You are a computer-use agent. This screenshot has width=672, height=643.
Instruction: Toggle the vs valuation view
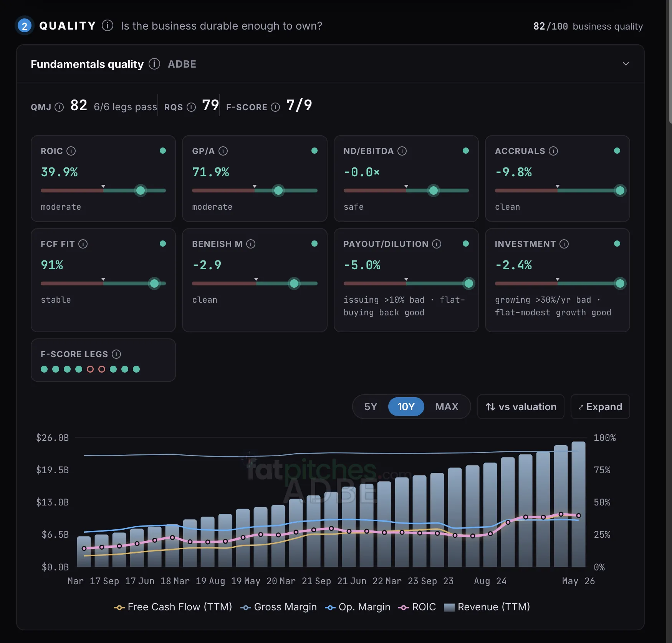click(x=521, y=407)
